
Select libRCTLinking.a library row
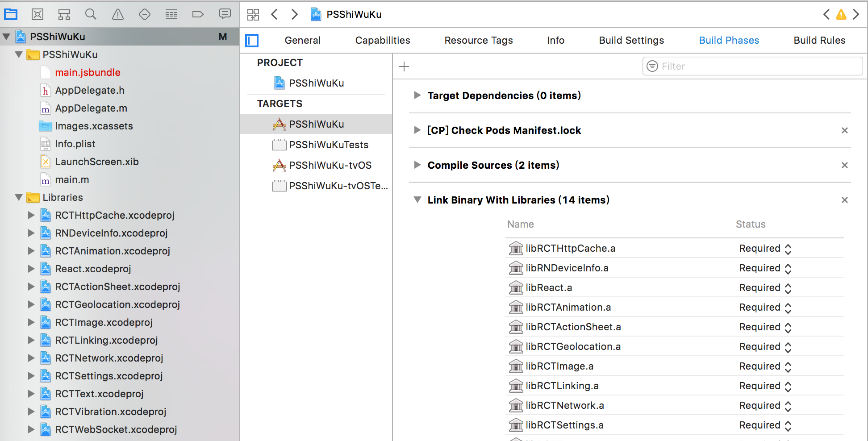click(675, 386)
